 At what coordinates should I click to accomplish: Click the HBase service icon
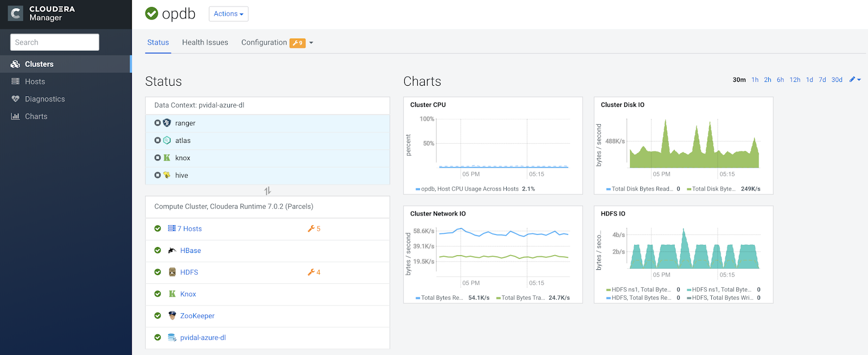point(172,251)
